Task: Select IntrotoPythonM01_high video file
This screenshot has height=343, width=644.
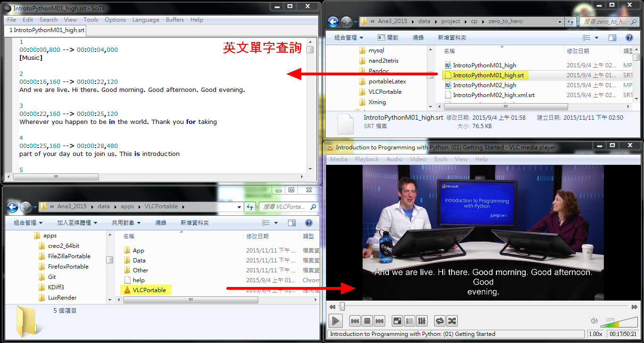Action: 480,65
